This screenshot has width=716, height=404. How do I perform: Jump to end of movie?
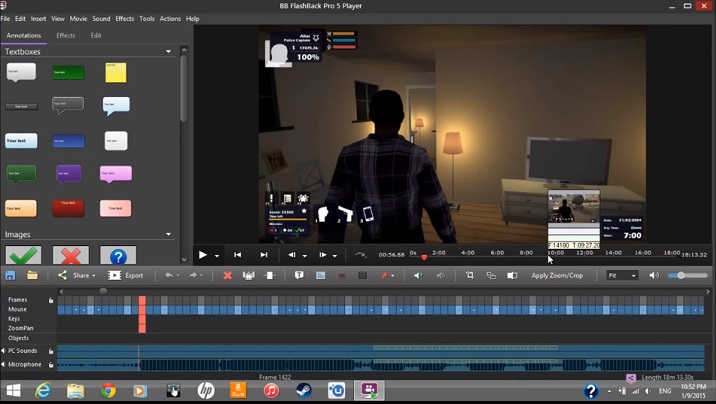click(x=264, y=255)
